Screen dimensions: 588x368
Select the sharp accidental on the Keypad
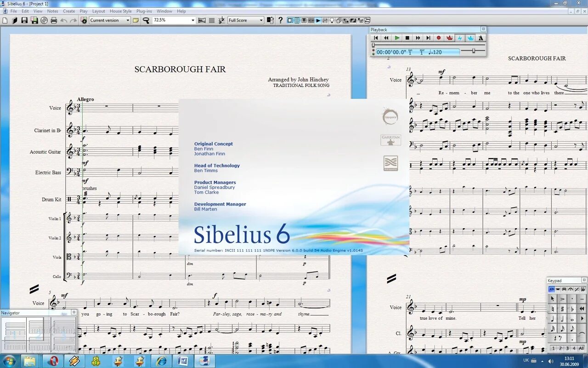(562, 309)
